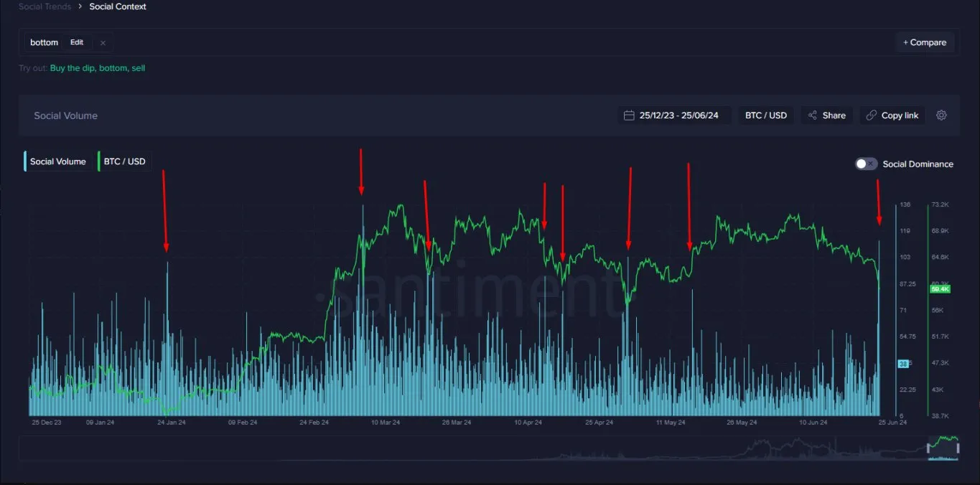The image size is (980, 485).
Task: Click the Share icon in Social Volume header
Action: [x=812, y=115]
